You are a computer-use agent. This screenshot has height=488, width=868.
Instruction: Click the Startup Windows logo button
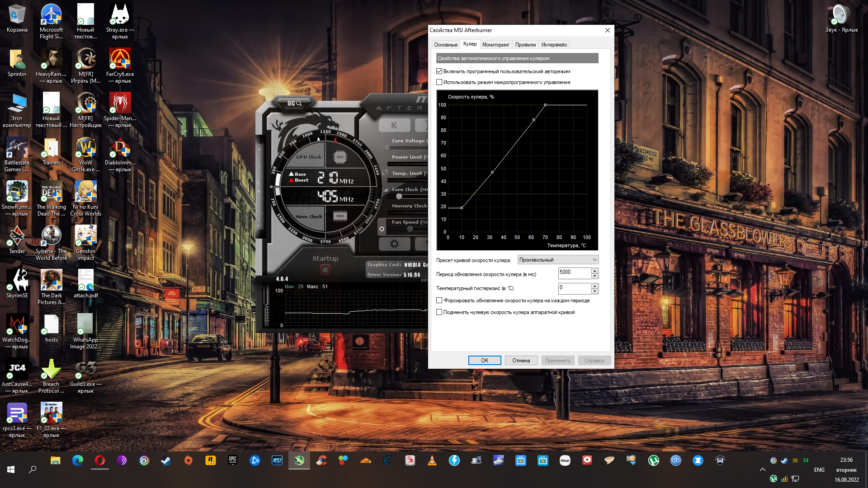(325, 270)
